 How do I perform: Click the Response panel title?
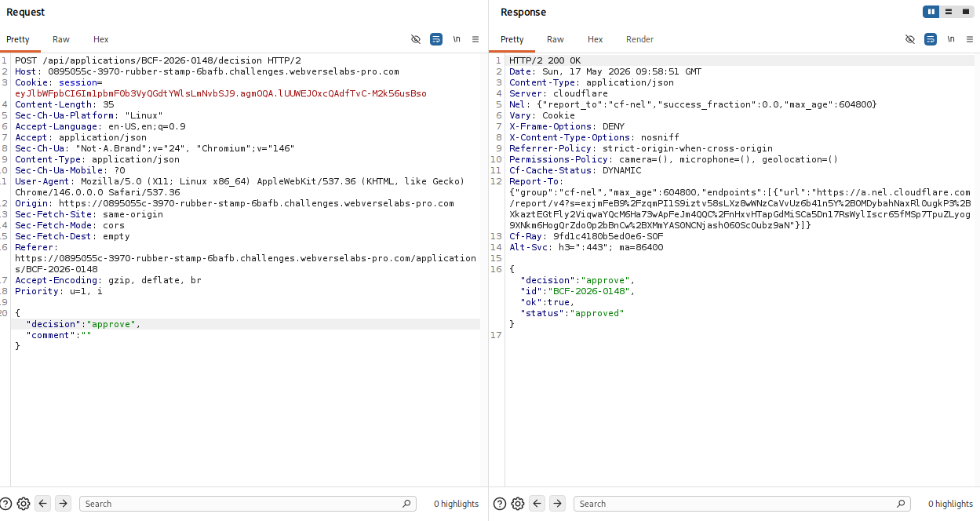[523, 12]
